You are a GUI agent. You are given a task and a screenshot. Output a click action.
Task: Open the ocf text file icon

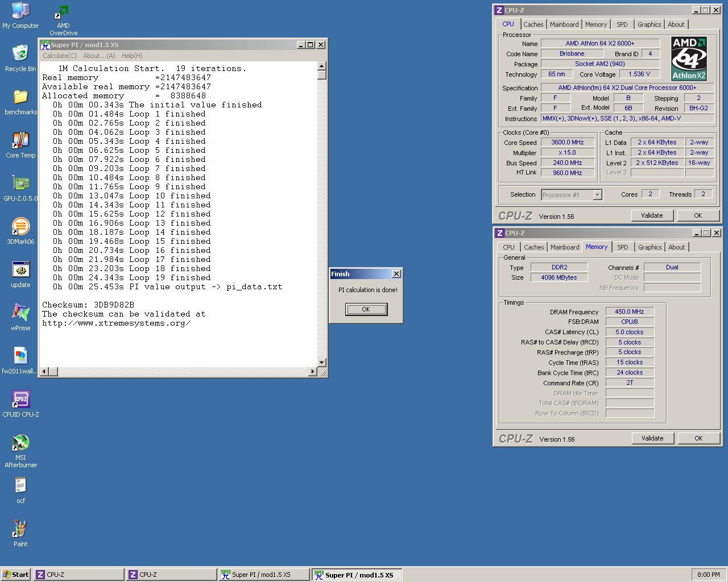click(x=20, y=490)
